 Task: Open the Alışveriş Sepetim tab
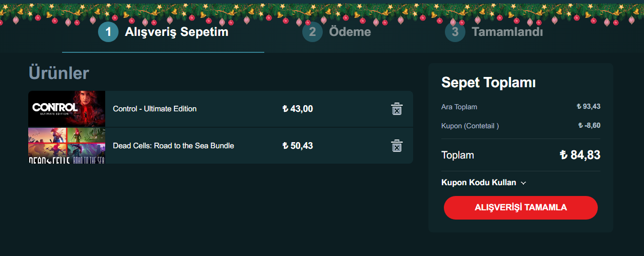pyautogui.click(x=177, y=32)
